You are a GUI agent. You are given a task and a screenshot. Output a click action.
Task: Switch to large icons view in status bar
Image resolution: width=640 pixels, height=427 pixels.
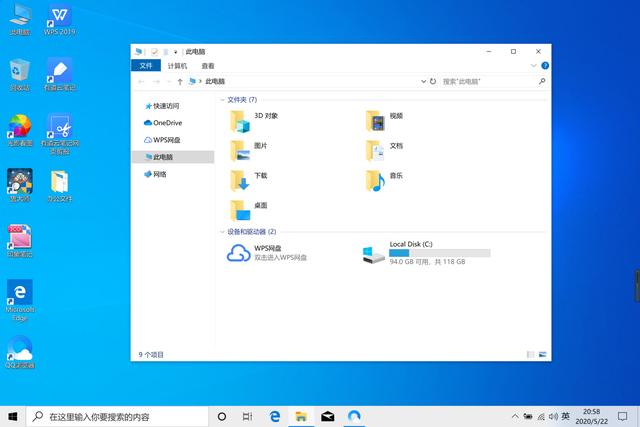coord(542,354)
